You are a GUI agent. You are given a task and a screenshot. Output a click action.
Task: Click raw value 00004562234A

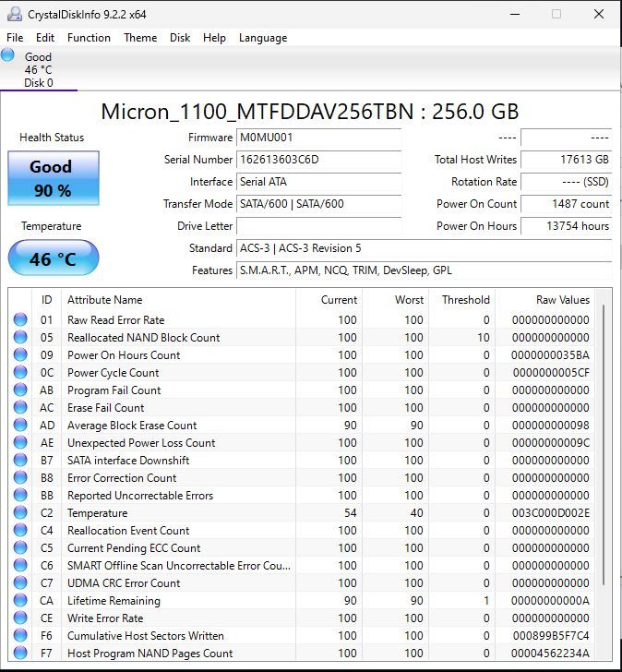click(x=550, y=654)
